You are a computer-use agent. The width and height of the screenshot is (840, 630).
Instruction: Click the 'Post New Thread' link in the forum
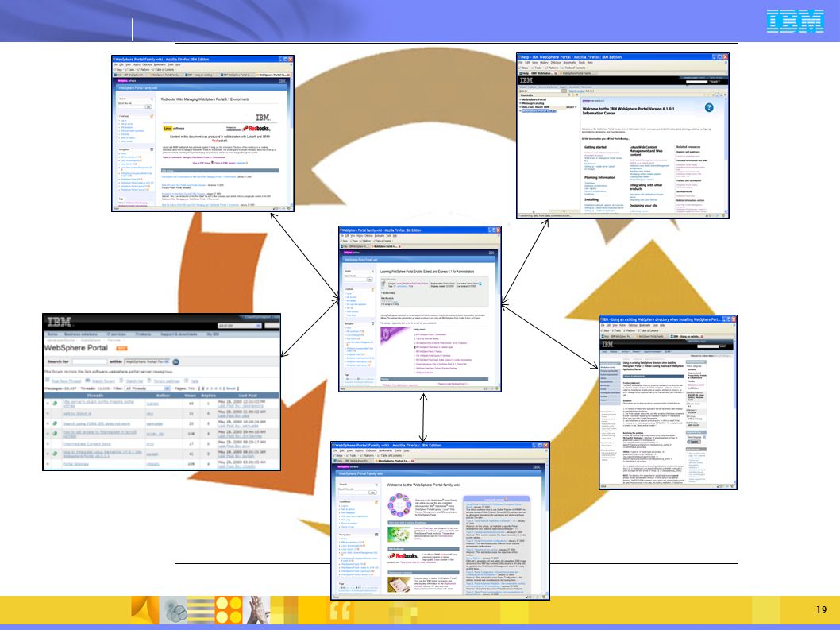coord(67,381)
